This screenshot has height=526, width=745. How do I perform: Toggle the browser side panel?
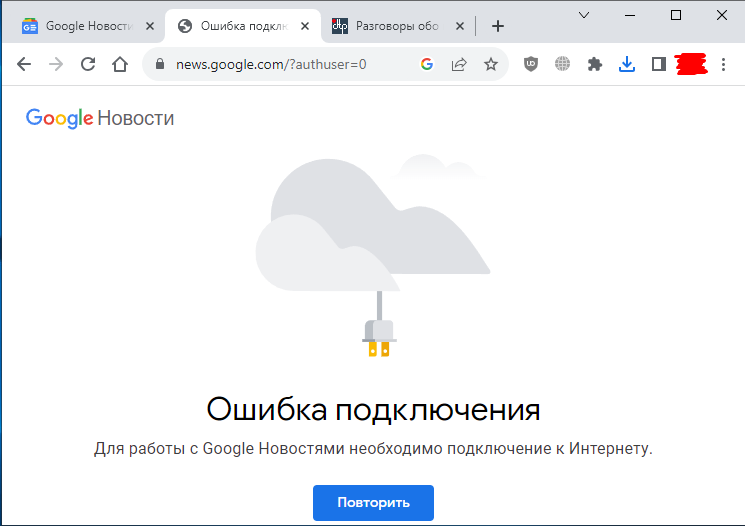659,65
